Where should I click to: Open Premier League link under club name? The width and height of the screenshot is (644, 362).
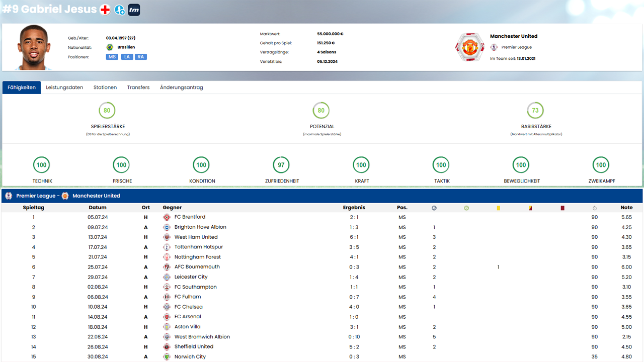(x=517, y=47)
